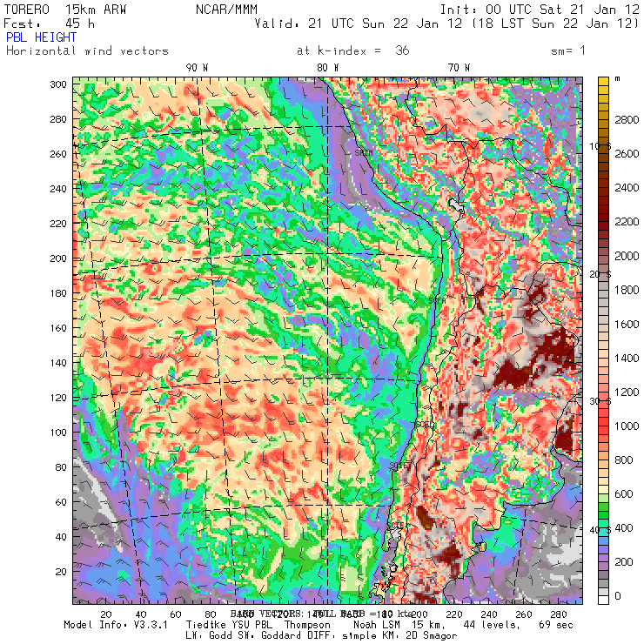The height and width of the screenshot is (644, 644).
Task: Click the "NCAR/MMM" header label
Action: pyautogui.click(x=226, y=10)
